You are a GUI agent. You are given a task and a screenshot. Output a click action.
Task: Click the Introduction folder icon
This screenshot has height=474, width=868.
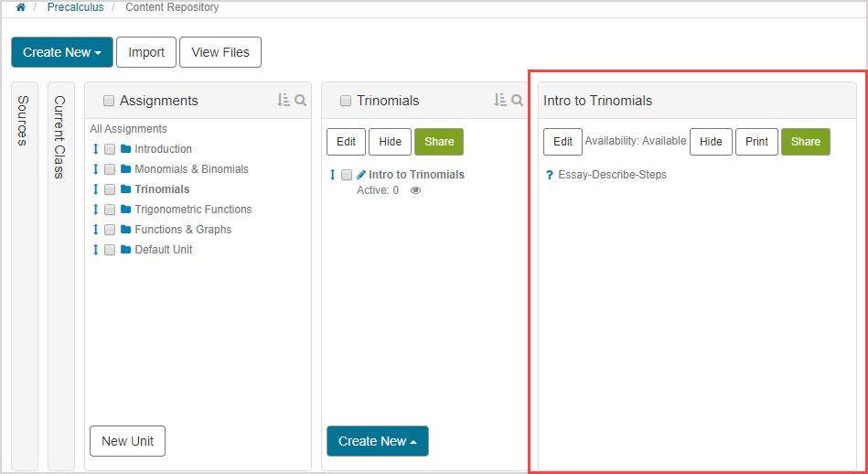pyautogui.click(x=126, y=149)
